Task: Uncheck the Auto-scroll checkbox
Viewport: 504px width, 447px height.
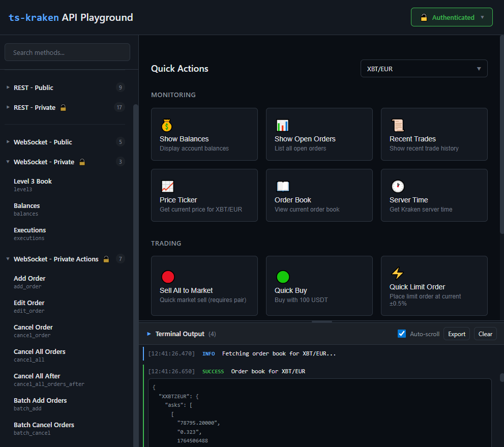Action: pos(402,334)
